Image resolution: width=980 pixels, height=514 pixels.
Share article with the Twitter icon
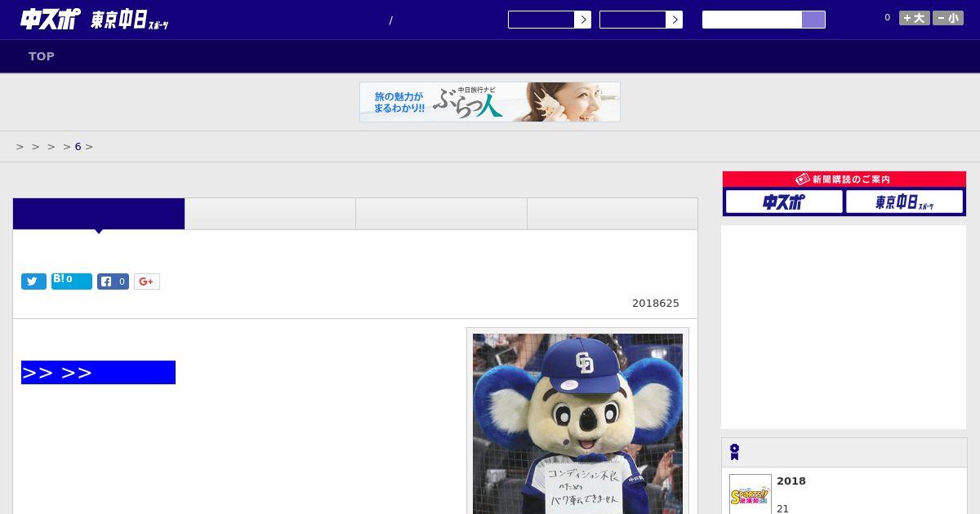point(33,281)
